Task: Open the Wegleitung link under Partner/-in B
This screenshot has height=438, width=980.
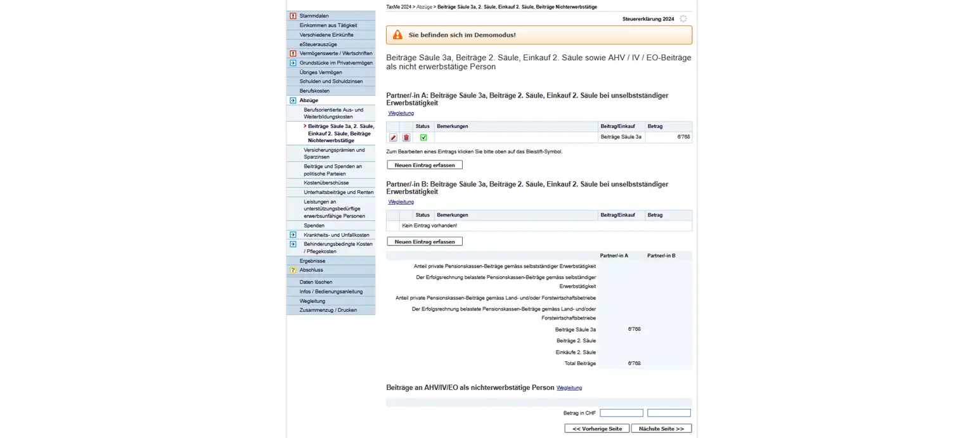Action: (x=400, y=201)
